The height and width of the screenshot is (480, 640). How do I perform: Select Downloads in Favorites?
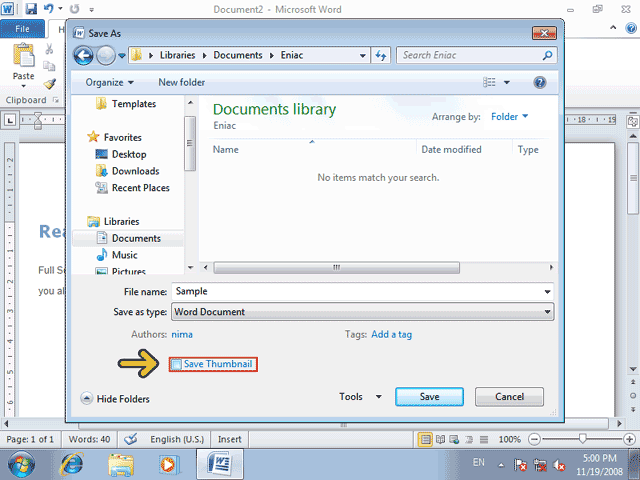pyautogui.click(x=127, y=171)
